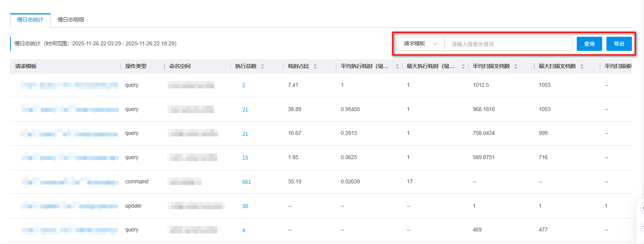Click execution count 2 in first row
Screen dimensions: 644x244
tap(244, 85)
